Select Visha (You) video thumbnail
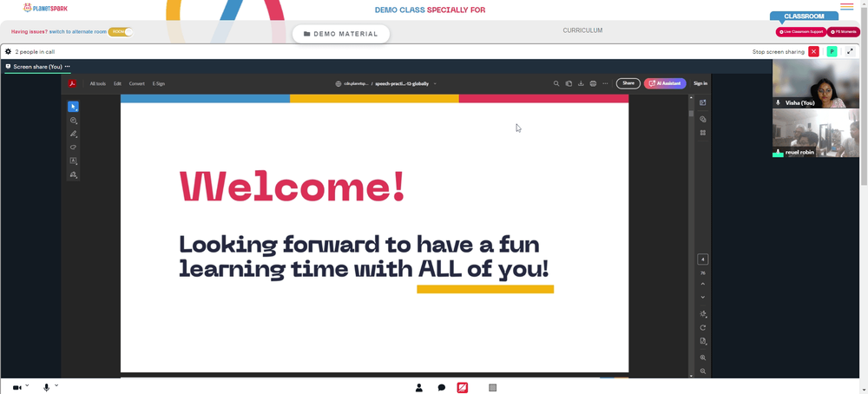Image resolution: width=868 pixels, height=394 pixels. point(816,83)
